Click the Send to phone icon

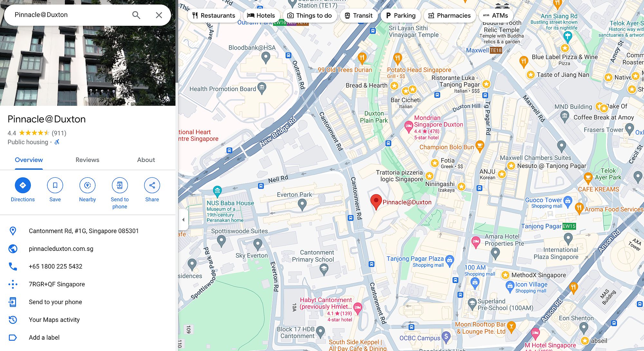[120, 185]
